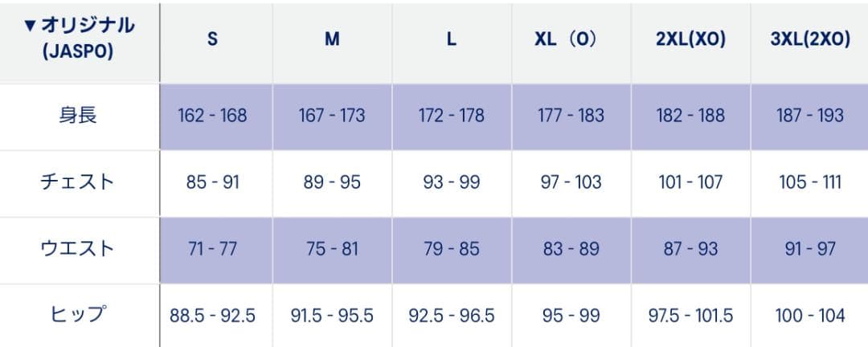Image resolution: width=868 pixels, height=347 pixels.
Task: Pick the 79 - 85 waist cell
Action: tap(452, 249)
